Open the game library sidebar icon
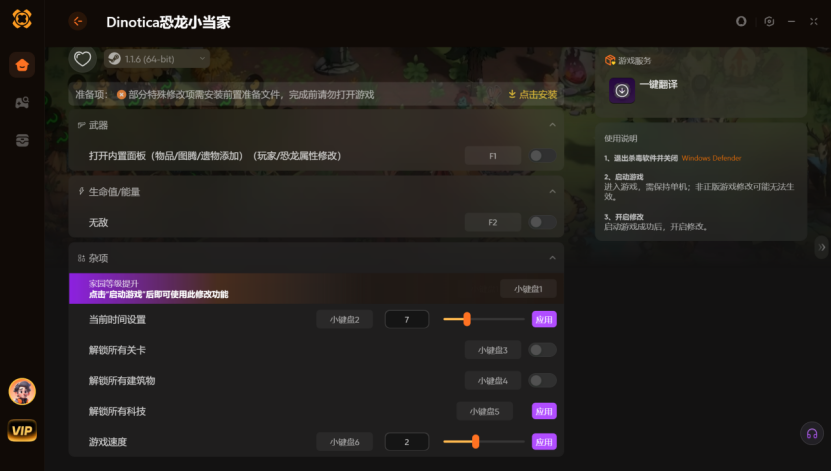The image size is (831, 471). point(22,102)
